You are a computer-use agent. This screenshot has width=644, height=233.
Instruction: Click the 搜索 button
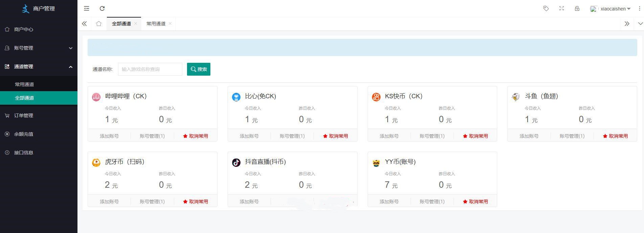point(199,69)
